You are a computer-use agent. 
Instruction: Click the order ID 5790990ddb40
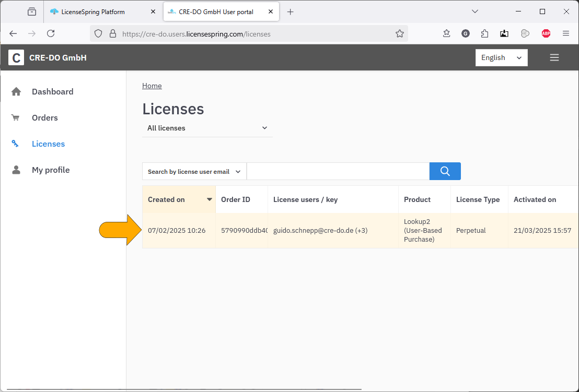(x=241, y=231)
